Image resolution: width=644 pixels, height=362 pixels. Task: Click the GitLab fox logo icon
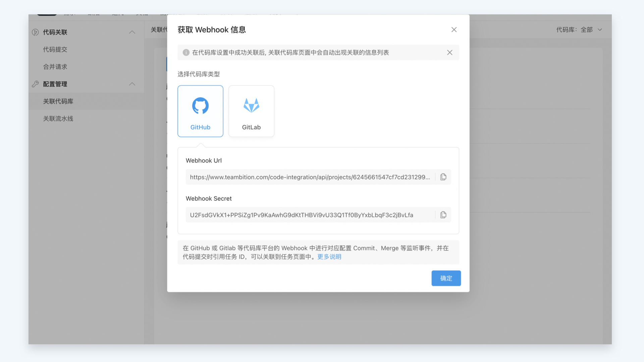(x=251, y=106)
